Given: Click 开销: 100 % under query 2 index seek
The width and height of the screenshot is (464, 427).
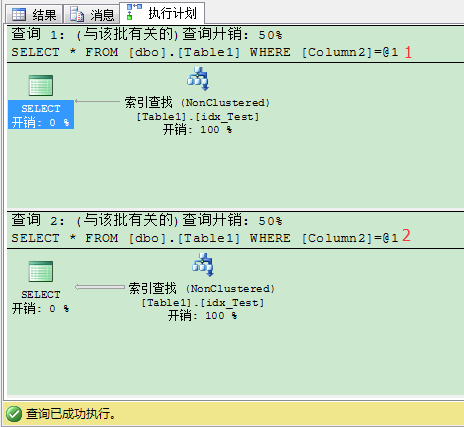Looking at the screenshot, I should pyautogui.click(x=202, y=315).
